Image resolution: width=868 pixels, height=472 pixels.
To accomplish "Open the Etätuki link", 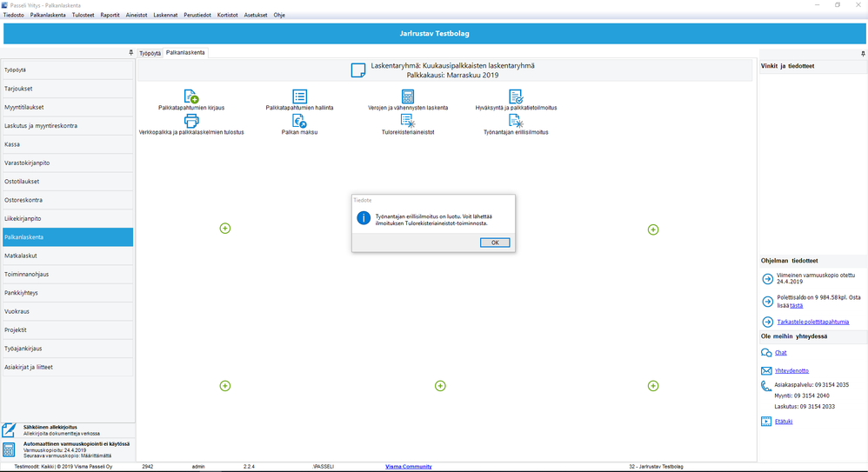I will (x=784, y=421).
